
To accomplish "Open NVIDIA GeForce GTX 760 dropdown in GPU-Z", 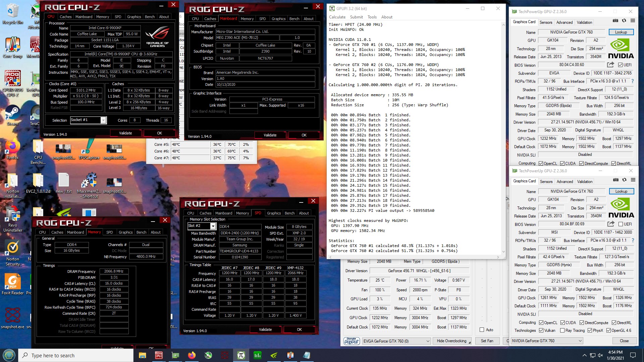I will (547, 341).
